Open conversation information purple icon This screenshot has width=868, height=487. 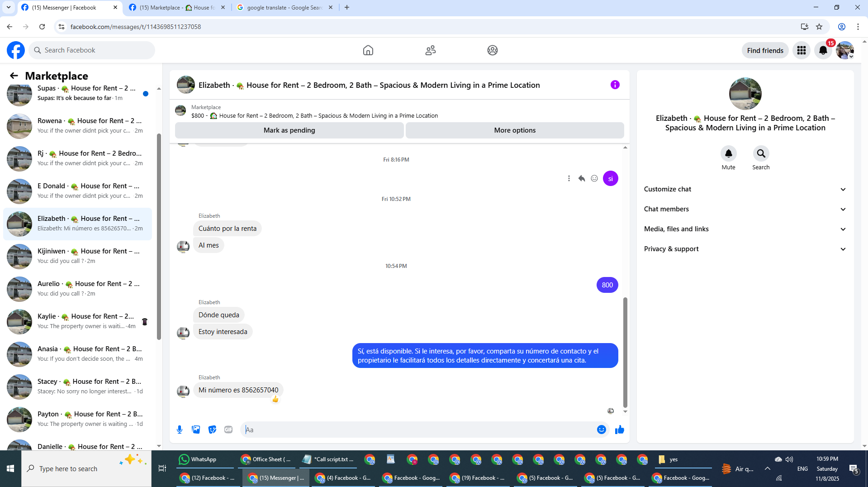(615, 85)
